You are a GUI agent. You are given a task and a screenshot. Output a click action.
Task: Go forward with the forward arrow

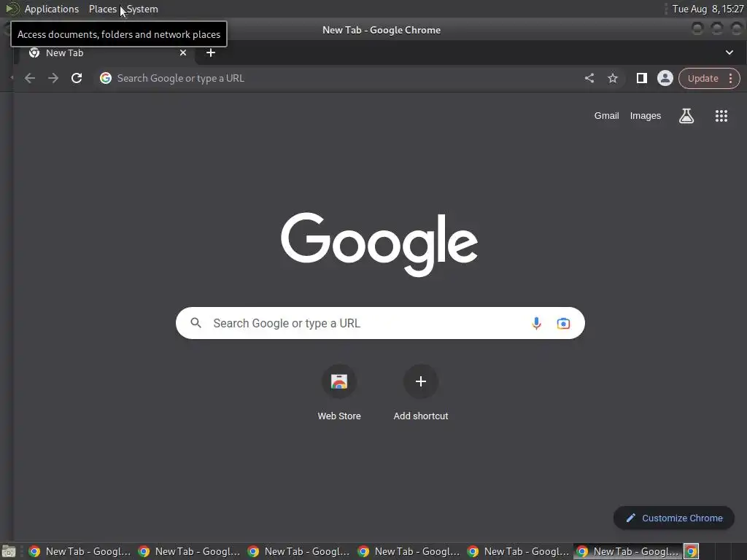click(x=53, y=78)
